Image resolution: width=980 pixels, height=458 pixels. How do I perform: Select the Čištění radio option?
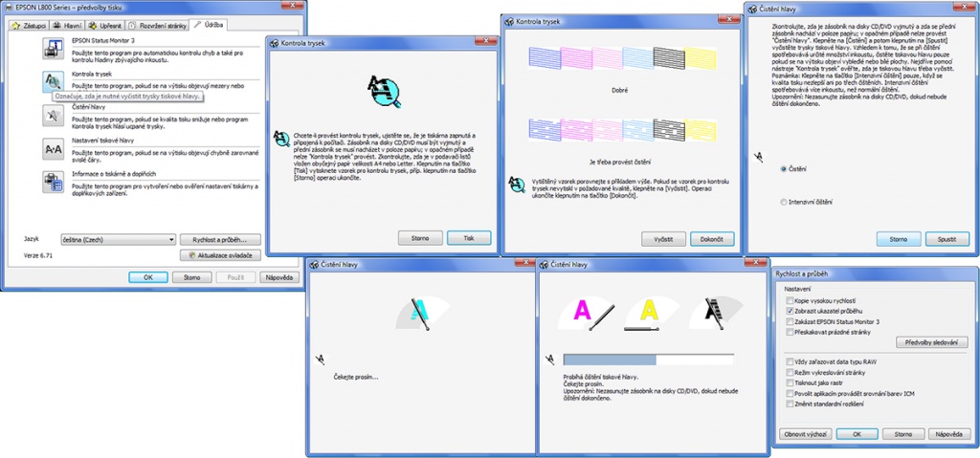[784, 168]
